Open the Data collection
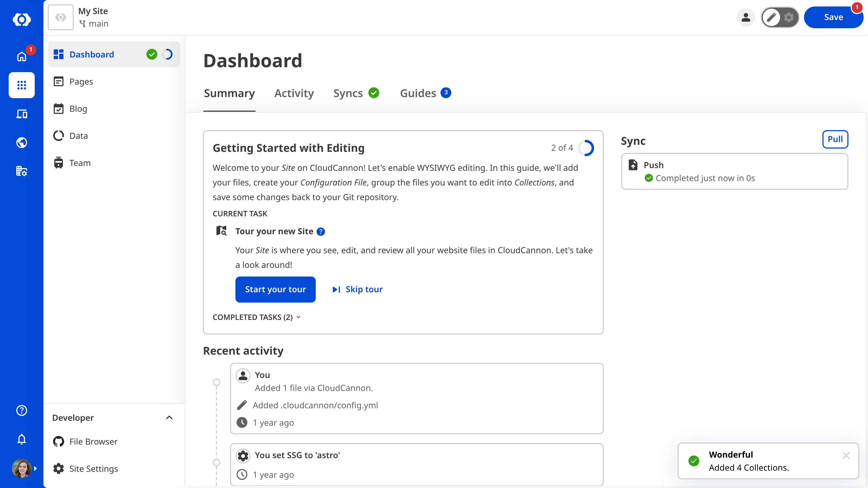Screen dimensions: 868x488 pos(114,136)
